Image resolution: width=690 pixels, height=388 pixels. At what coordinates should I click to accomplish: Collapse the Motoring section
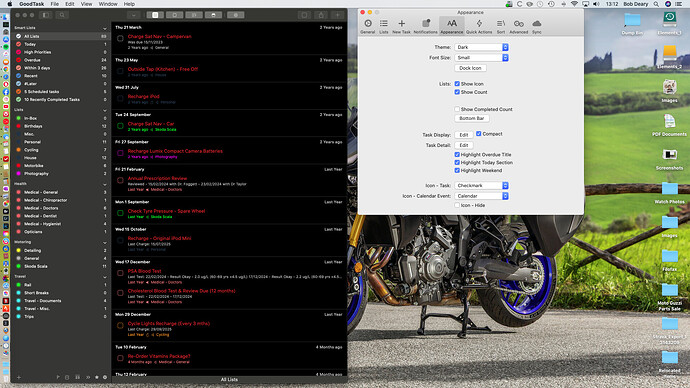tap(105, 243)
